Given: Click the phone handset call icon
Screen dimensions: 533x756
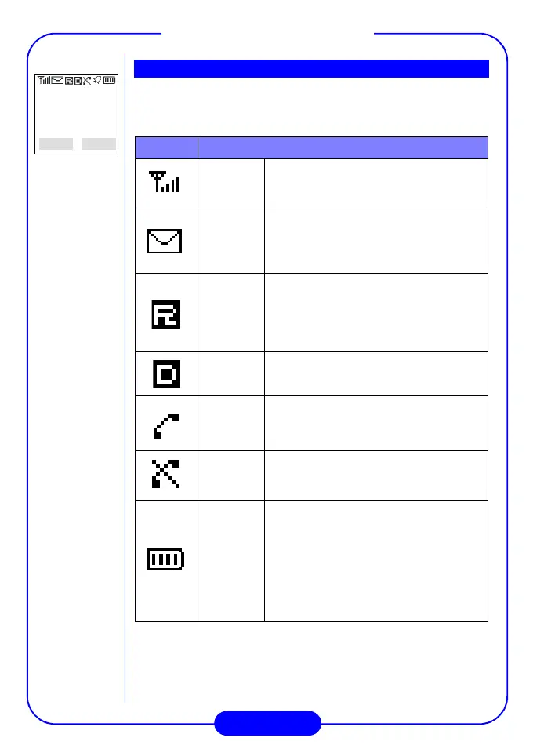Looking at the screenshot, I should coord(165,425).
